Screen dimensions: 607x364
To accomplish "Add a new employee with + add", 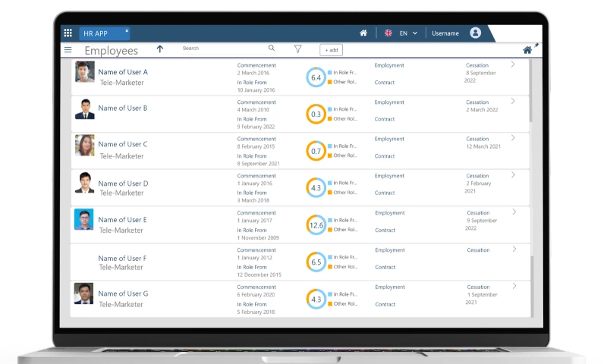I will 332,50.
